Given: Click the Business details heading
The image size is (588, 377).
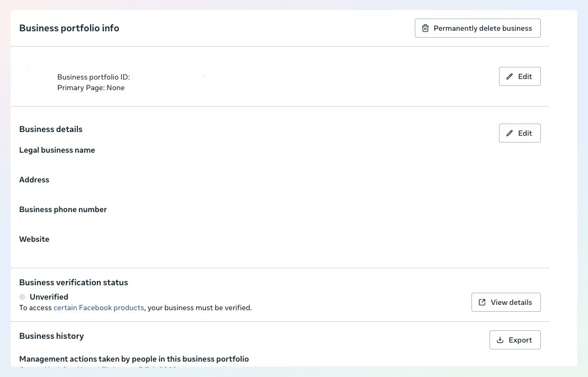Looking at the screenshot, I should tap(51, 129).
